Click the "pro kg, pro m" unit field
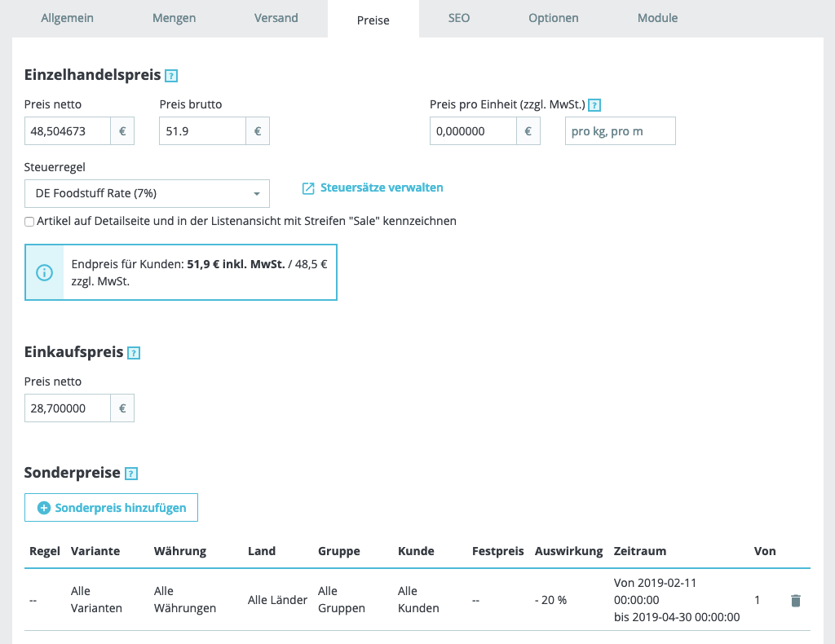 click(x=620, y=131)
